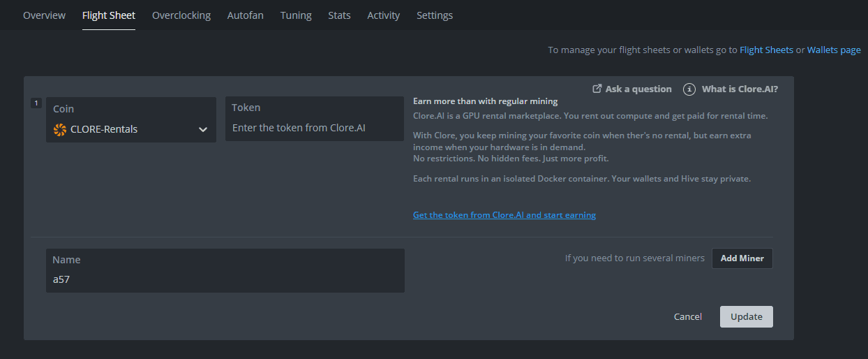Click the miner number 1 badge
Image resolution: width=868 pixels, height=359 pixels.
(36, 103)
